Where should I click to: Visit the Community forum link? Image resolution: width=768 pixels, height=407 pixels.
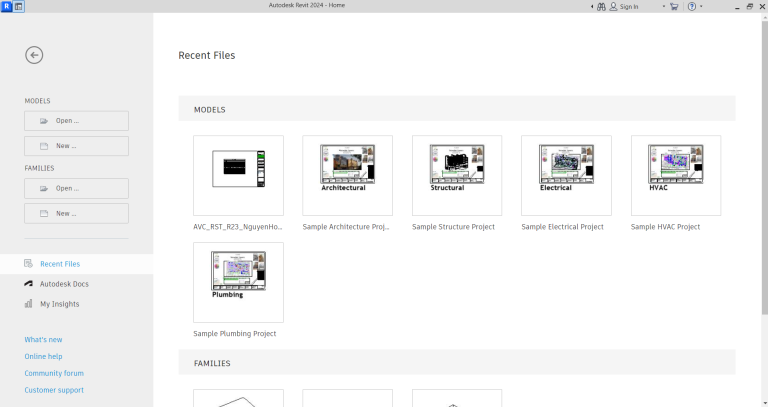click(54, 373)
